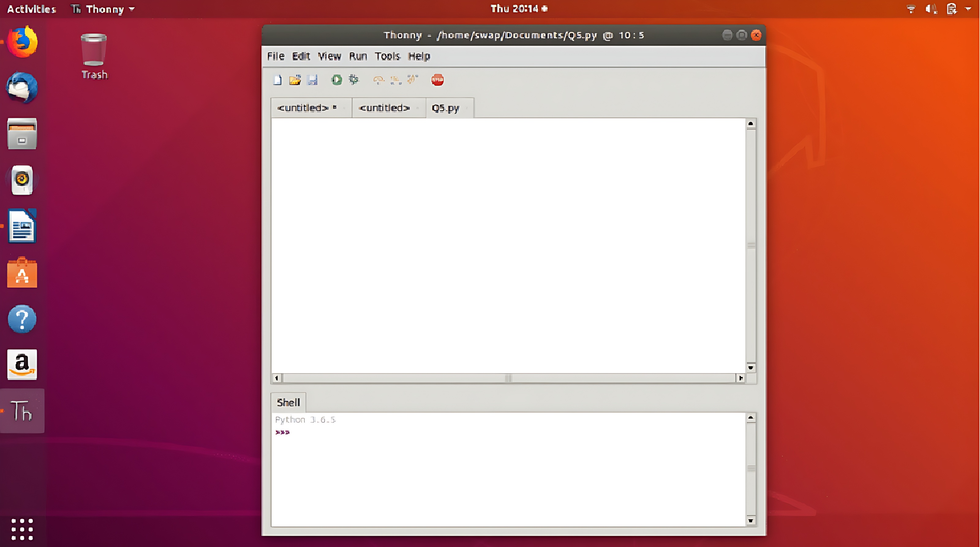Switch to the first untitled tab

pos(303,108)
